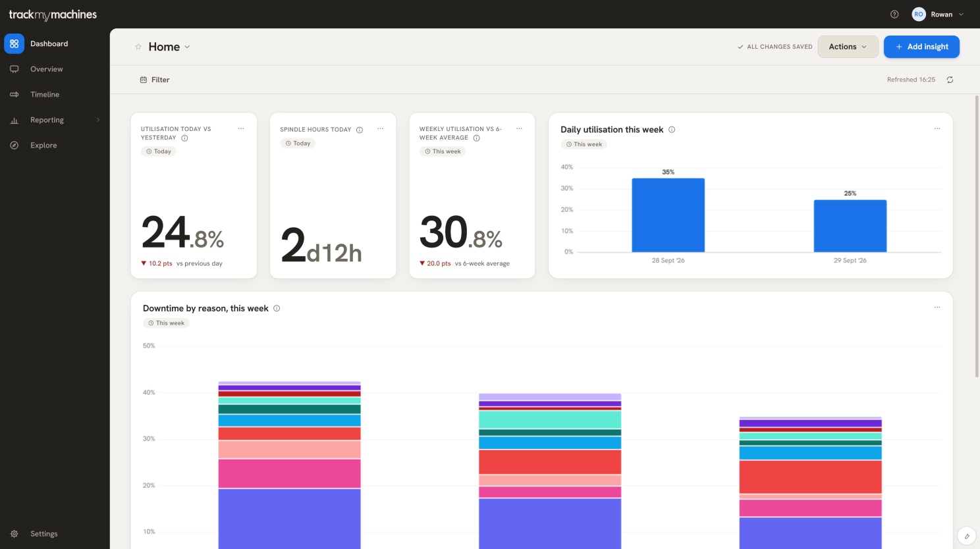Click Add insight button

pyautogui.click(x=921, y=47)
